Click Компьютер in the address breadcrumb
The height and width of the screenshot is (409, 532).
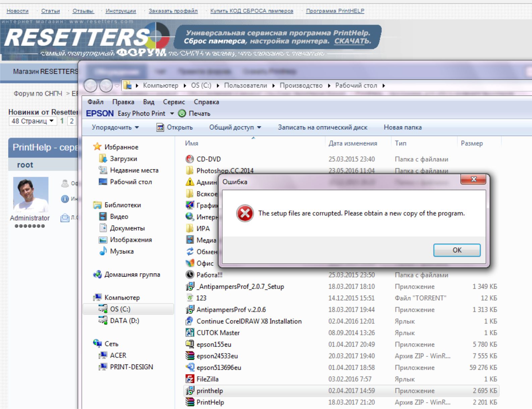click(x=161, y=85)
